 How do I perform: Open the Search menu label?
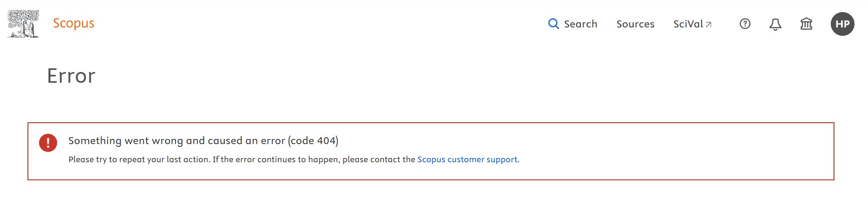[x=580, y=24]
